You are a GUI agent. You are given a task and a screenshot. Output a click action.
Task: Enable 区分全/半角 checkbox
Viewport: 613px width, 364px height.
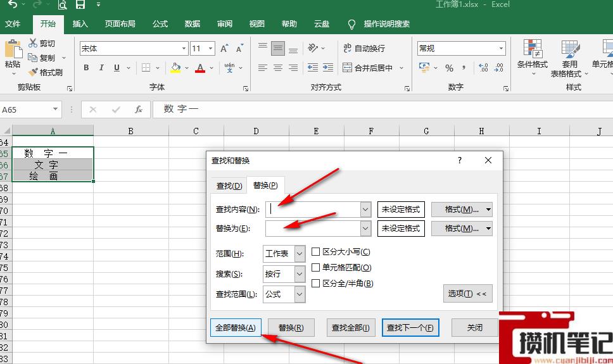(315, 283)
